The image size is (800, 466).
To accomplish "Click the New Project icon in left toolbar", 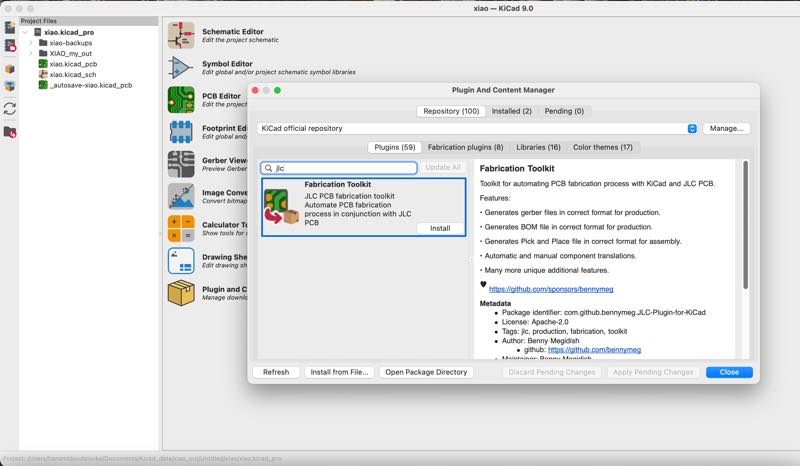I will pyautogui.click(x=10, y=27).
